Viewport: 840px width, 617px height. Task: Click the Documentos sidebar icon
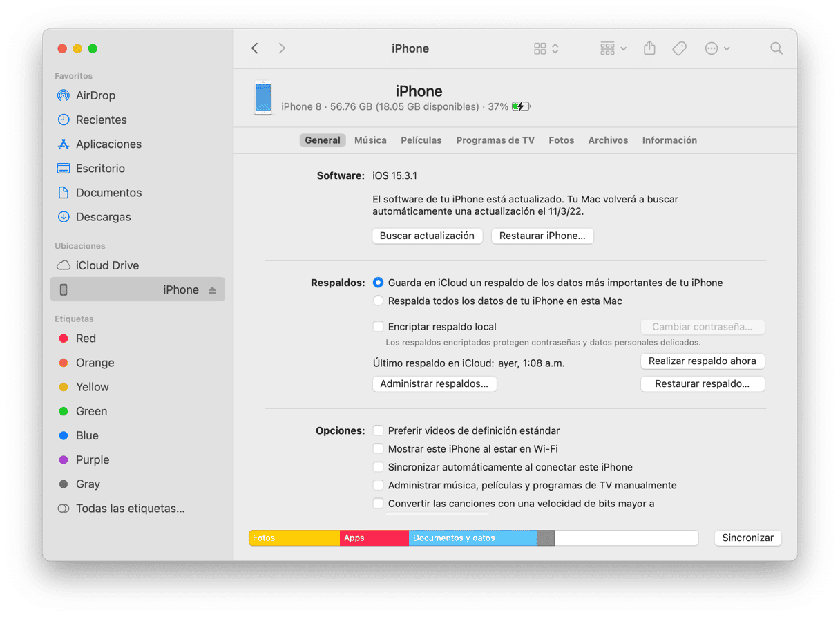pyautogui.click(x=64, y=192)
